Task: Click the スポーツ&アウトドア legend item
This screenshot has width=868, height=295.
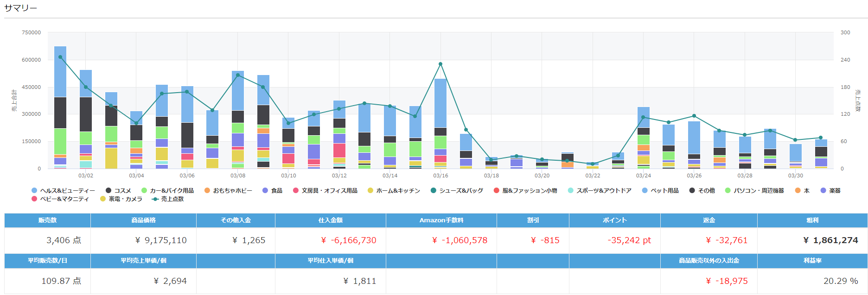Action: click(x=600, y=191)
